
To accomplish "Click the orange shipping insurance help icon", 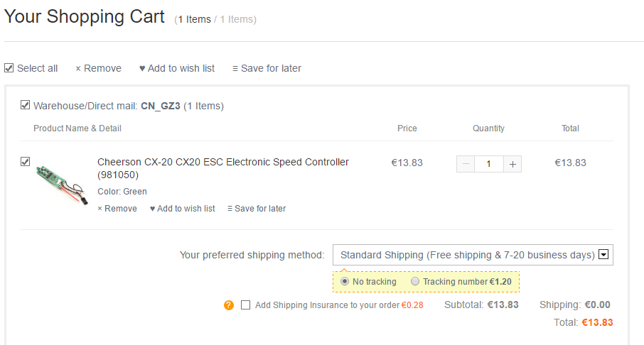I will [229, 305].
